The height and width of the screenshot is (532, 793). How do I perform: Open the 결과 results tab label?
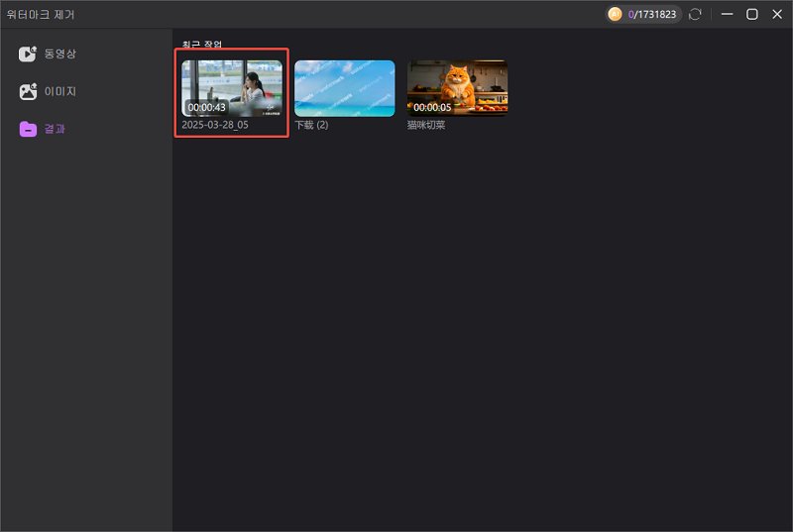pos(55,129)
